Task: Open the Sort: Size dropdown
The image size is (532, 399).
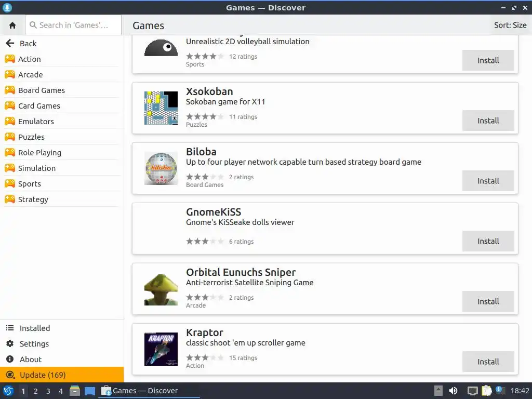Action: tap(510, 25)
